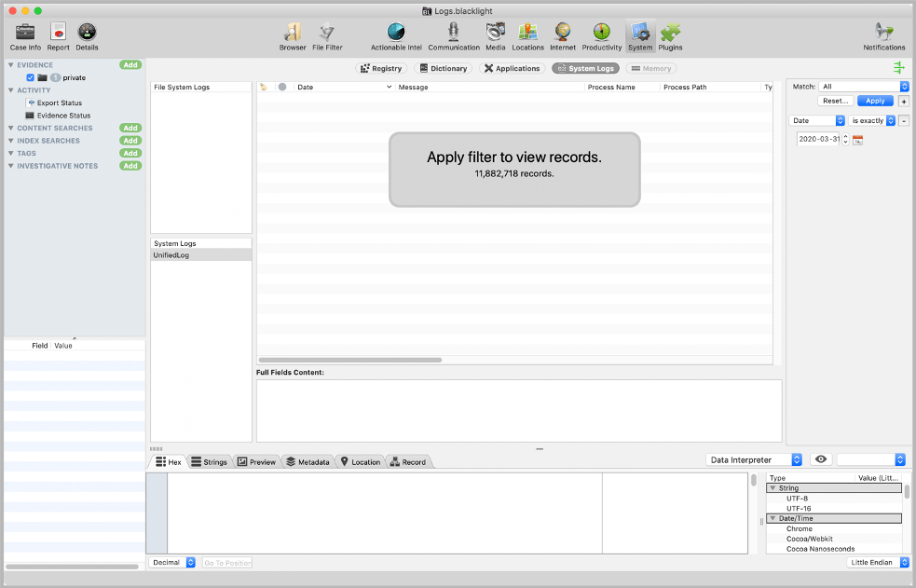Open the Data Interpreter dropdown
Viewport: 916px width, 588px height.
coord(754,460)
